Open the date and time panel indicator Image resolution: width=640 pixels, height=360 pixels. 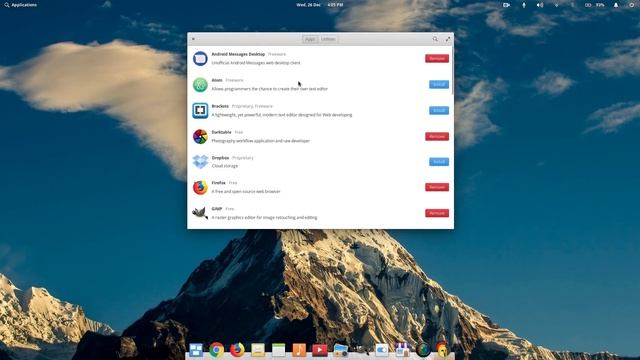320,5
